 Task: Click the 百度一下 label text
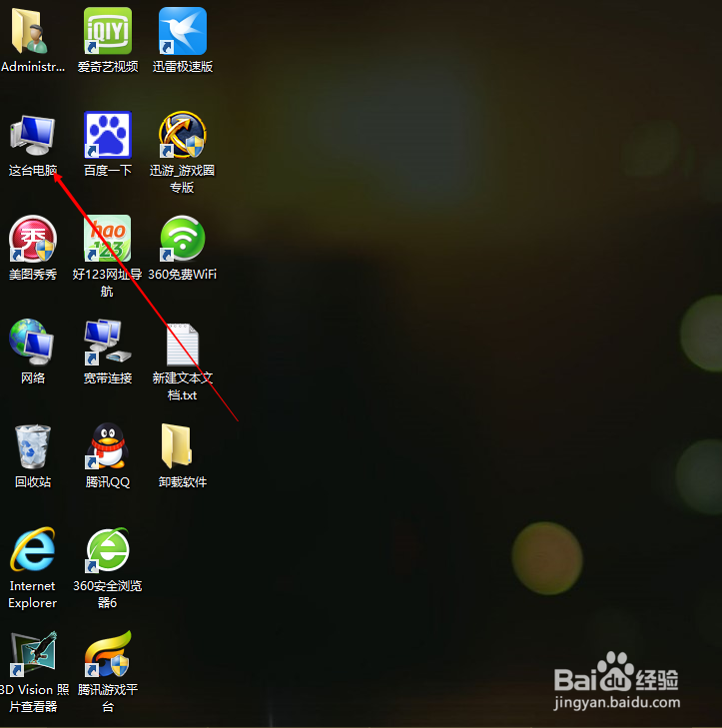[x=108, y=171]
